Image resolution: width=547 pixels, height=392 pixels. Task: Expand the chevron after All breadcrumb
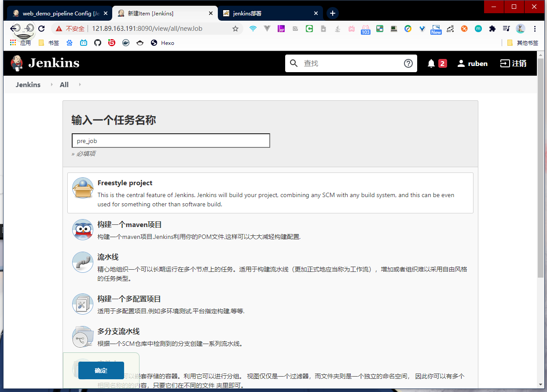click(80, 84)
